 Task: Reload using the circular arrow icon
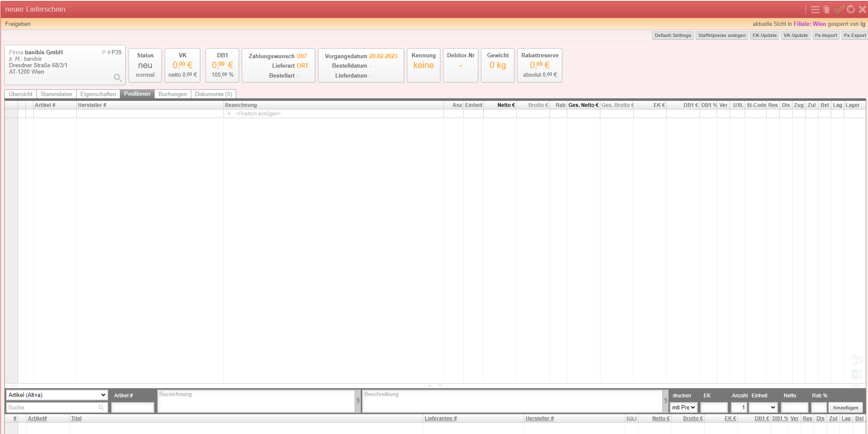[851, 9]
